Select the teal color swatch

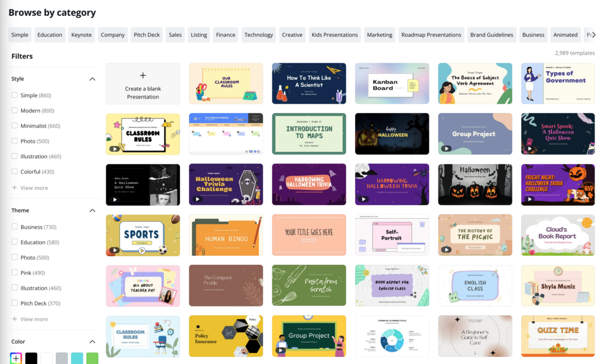tap(77, 358)
